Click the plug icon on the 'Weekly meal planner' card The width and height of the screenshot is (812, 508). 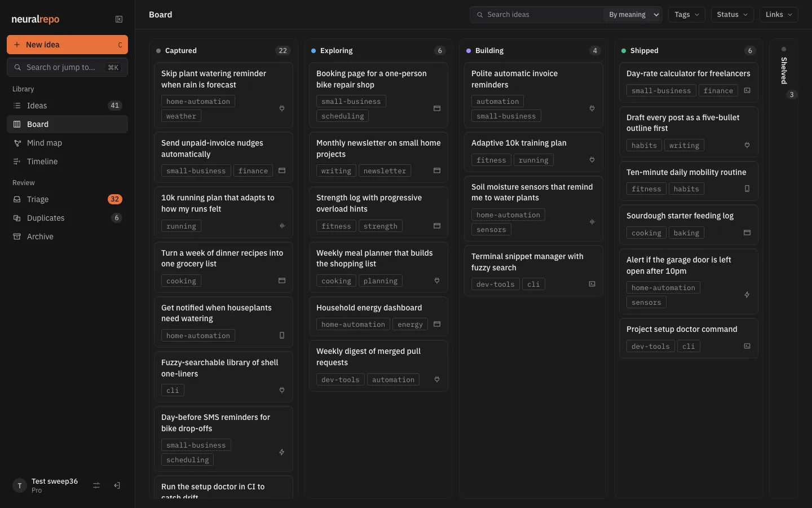tap(437, 281)
